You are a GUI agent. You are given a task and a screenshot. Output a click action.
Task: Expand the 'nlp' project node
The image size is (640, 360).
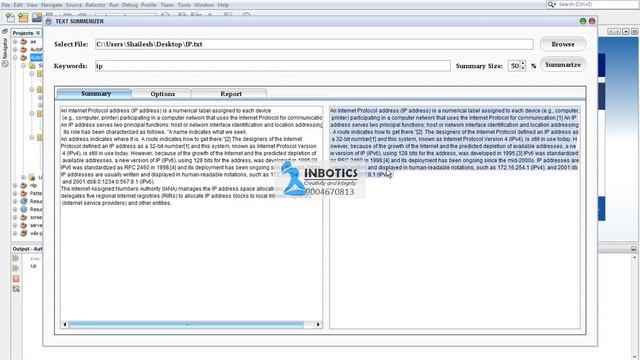coord(15,185)
